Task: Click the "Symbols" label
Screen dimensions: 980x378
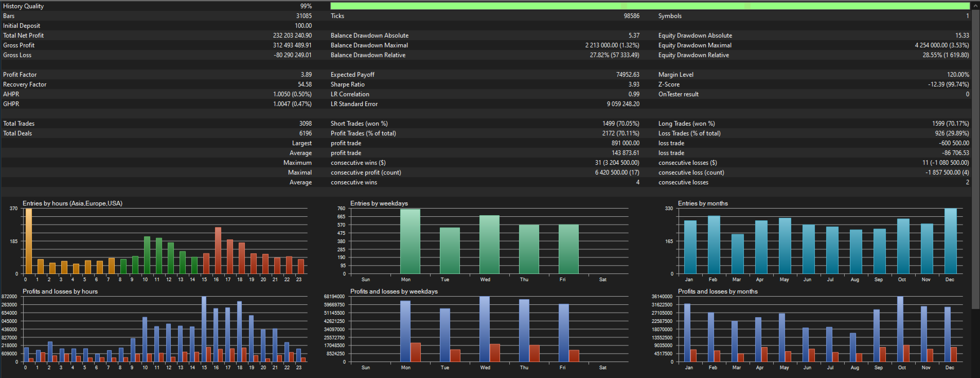Action: click(670, 16)
